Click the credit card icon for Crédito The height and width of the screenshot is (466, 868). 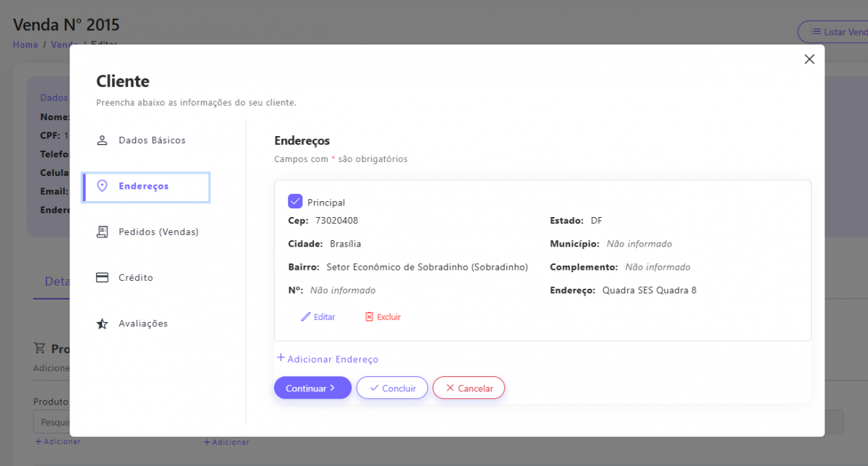(102, 278)
